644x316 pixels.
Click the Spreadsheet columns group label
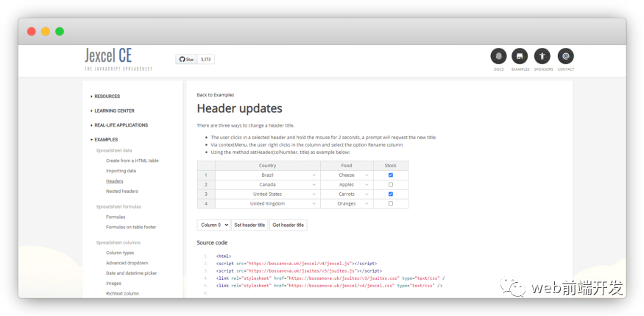point(118,242)
